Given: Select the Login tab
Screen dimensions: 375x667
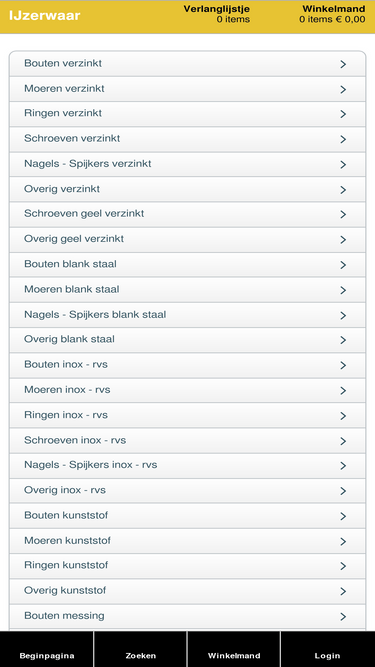Looking at the screenshot, I should pos(328,649).
